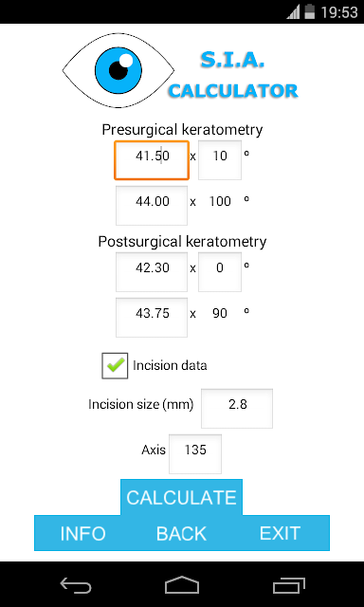Tap the signal strength icon
The height and width of the screenshot is (607, 364).
pyautogui.click(x=293, y=11)
